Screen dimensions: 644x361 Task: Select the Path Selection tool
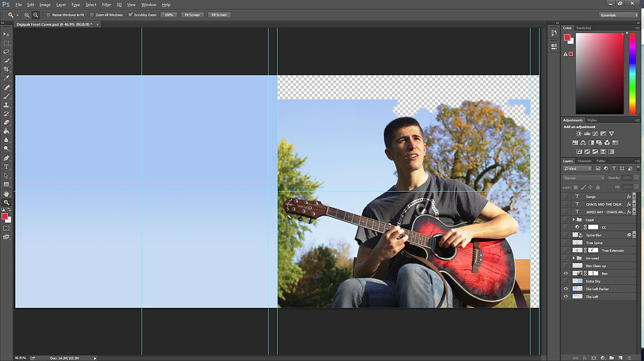pos(6,176)
